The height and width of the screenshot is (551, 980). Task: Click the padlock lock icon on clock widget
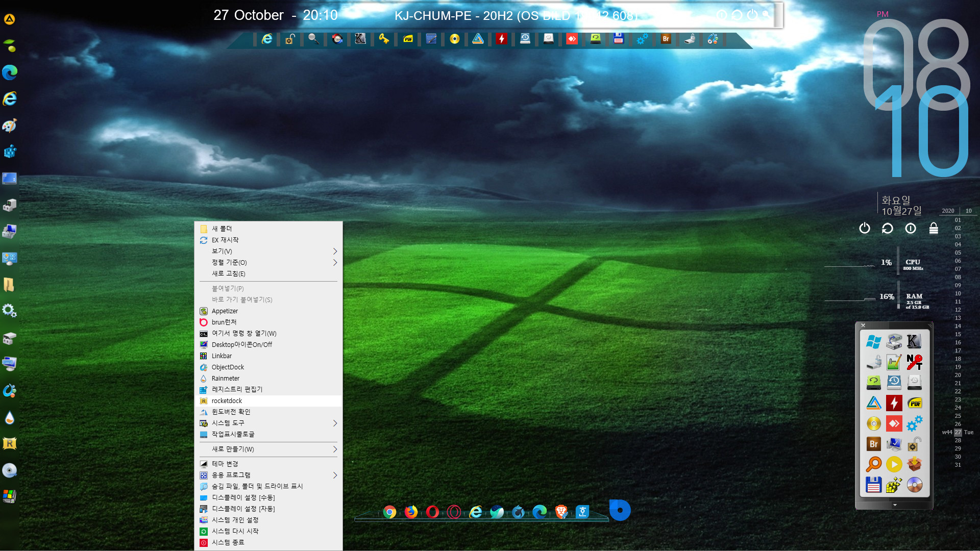[x=934, y=228]
